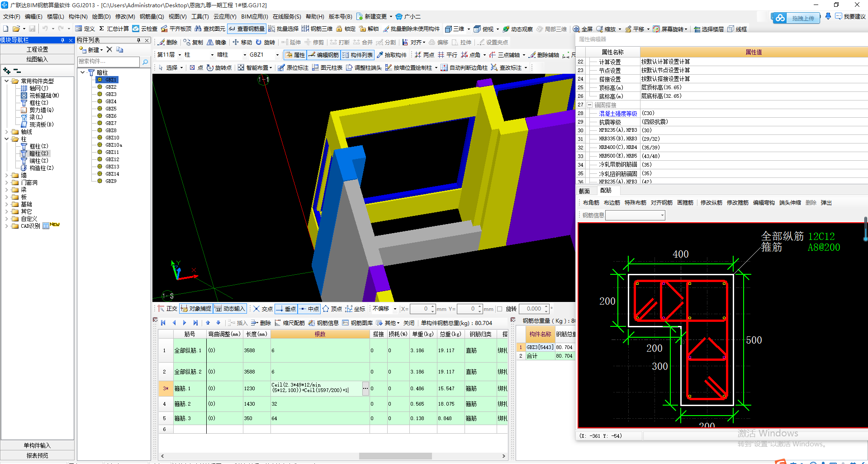The height and width of the screenshot is (464, 868).
Task: Click the 动态观察 orbit tool
Action: point(518,29)
